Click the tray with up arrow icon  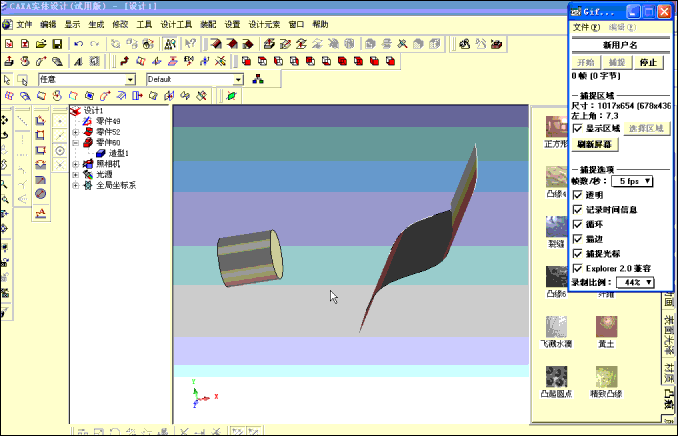(9, 61)
